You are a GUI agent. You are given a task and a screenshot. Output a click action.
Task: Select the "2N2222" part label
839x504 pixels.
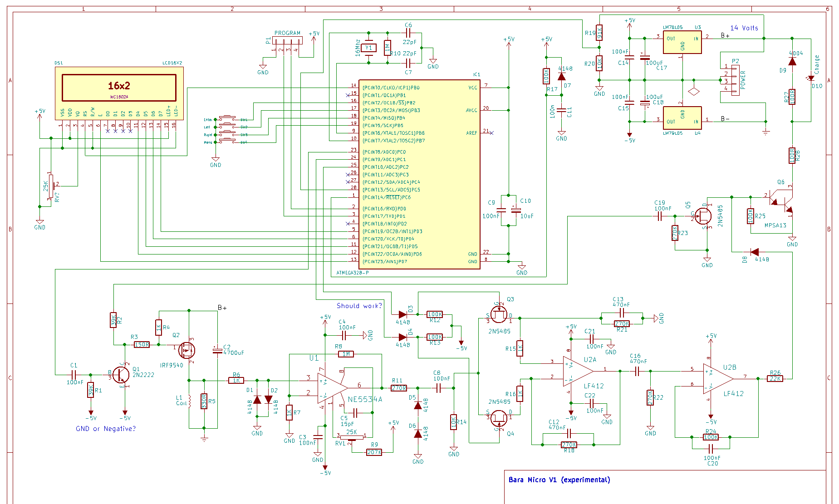143,375
